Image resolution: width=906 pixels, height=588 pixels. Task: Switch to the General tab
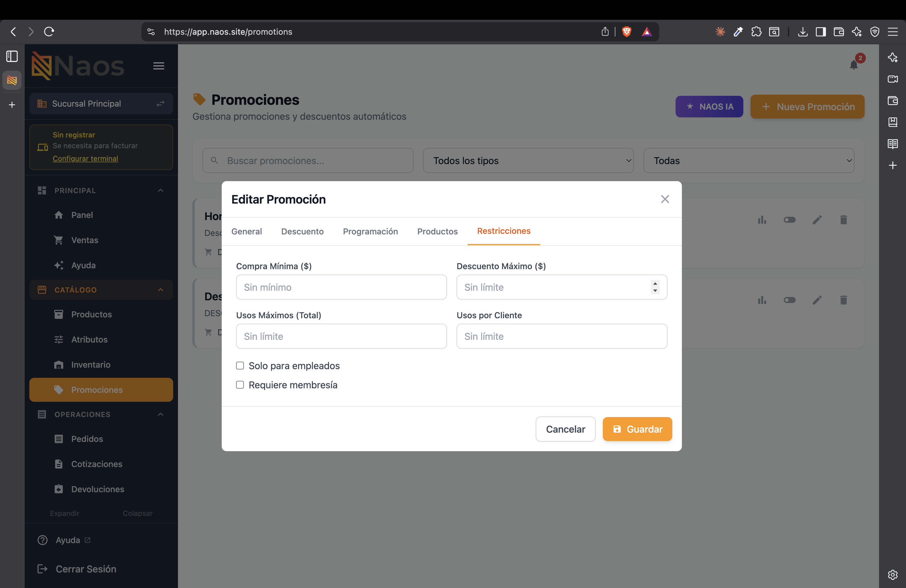(246, 231)
